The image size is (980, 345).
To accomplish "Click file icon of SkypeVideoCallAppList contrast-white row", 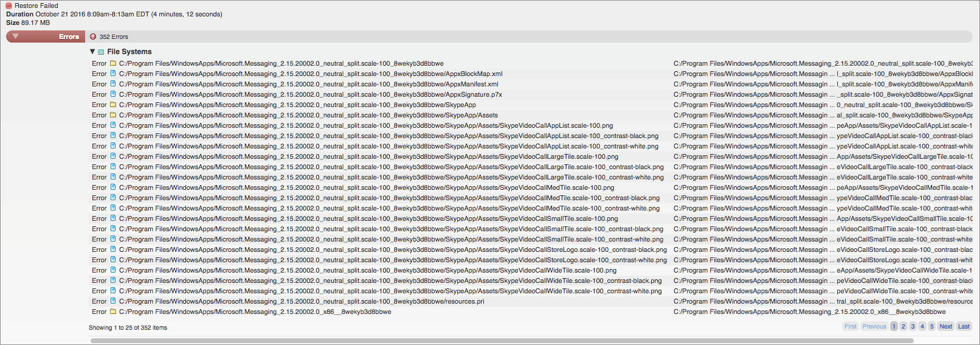I will [113, 146].
